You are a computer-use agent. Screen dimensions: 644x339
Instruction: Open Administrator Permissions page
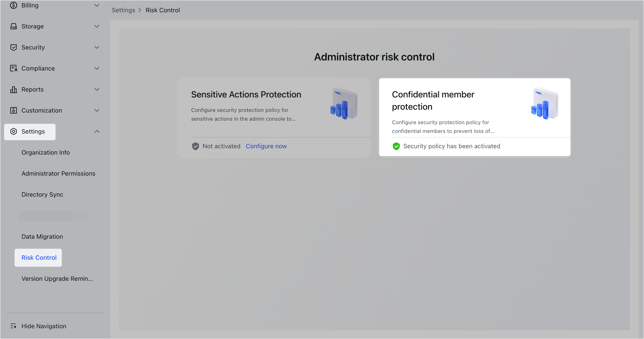tap(58, 173)
